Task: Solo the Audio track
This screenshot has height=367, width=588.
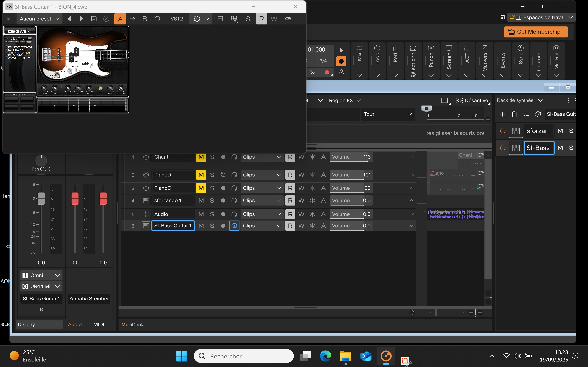Action: [212, 214]
